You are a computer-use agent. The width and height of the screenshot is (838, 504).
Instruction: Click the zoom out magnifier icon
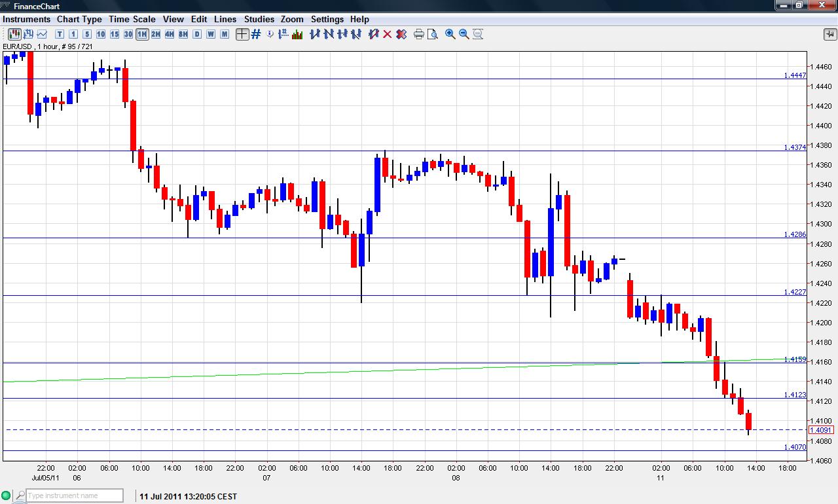pos(464,34)
